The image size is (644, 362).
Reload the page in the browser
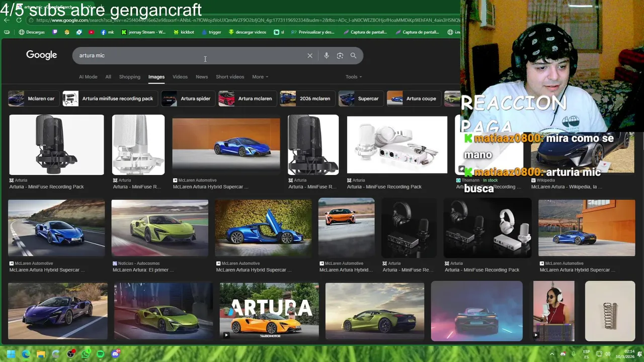19,20
